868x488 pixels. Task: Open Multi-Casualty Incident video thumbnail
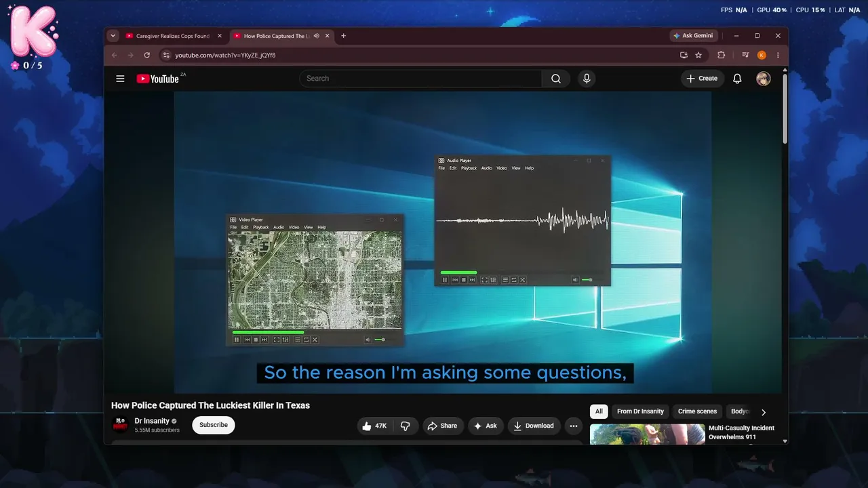(x=648, y=434)
